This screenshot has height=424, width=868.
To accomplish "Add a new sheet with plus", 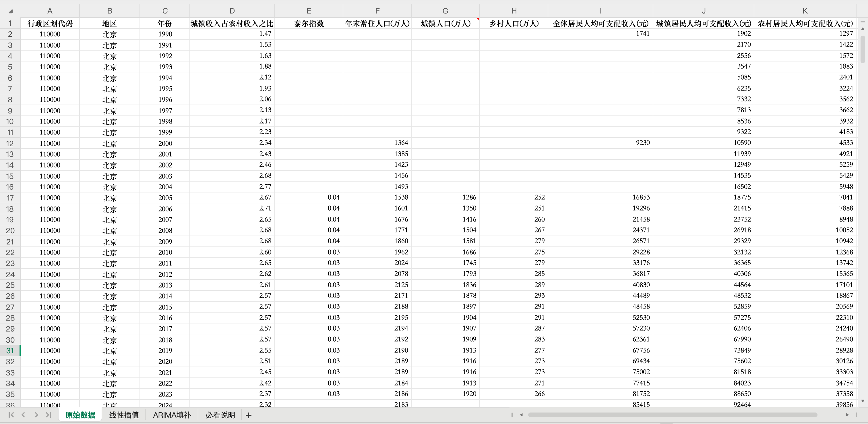I will coord(248,415).
